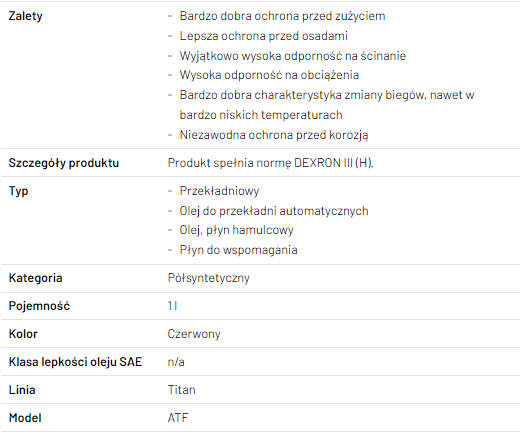Click the Pojemność value '1 l'
Screen dimensions: 529x436
tap(172, 306)
